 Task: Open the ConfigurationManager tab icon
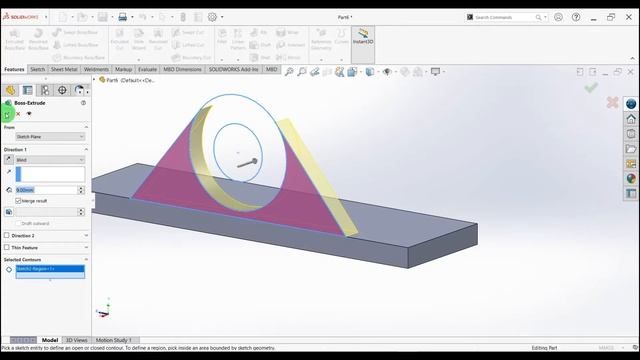(x=45, y=90)
